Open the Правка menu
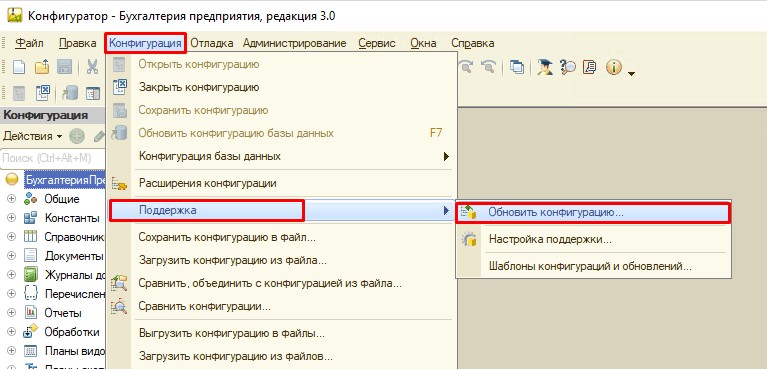The width and height of the screenshot is (767, 369). click(77, 43)
